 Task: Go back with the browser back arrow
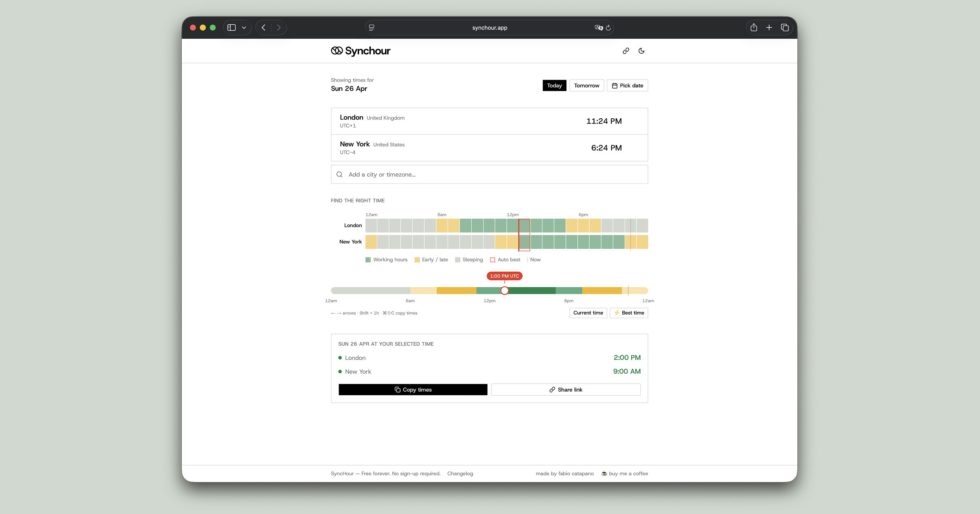click(x=263, y=28)
